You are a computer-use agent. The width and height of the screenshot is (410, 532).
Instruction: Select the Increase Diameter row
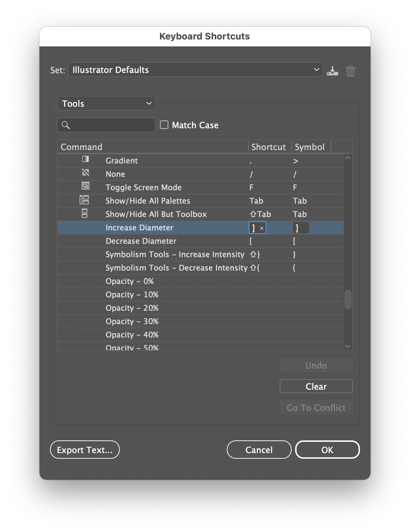pyautogui.click(x=201, y=228)
